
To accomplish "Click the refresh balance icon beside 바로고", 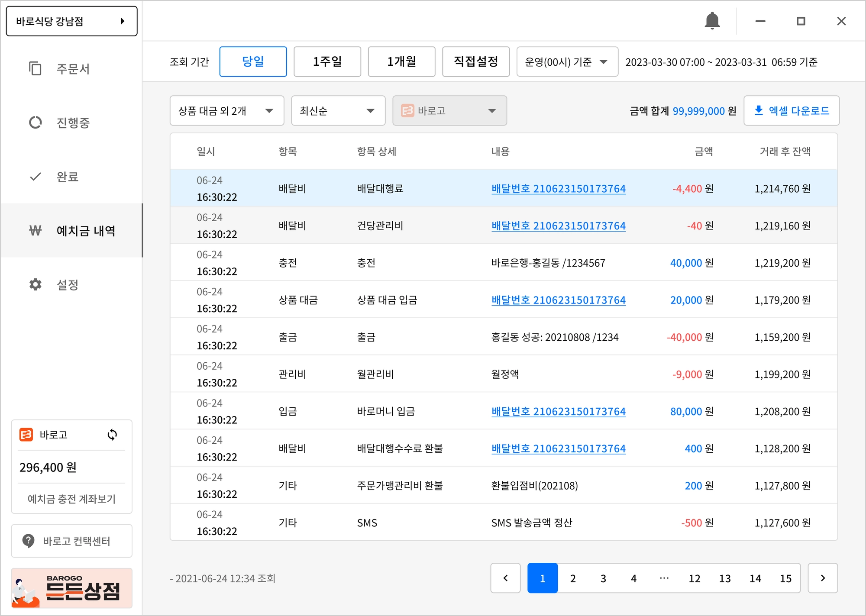I will click(112, 435).
